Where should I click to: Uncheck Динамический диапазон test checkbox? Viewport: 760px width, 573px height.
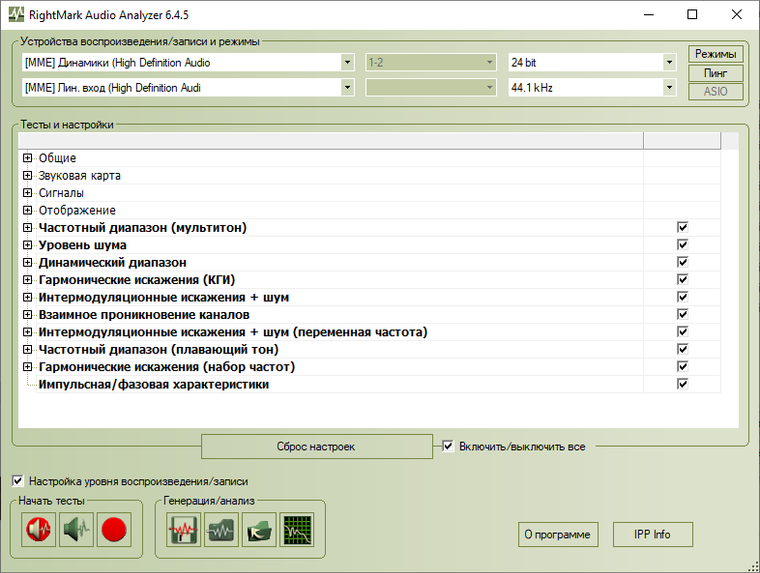682,262
